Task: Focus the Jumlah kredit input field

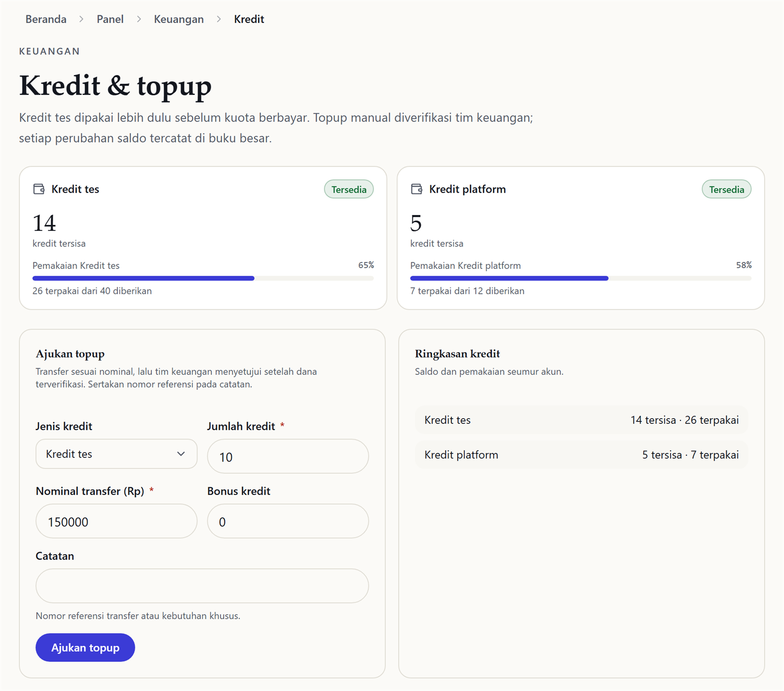Action: coord(288,456)
